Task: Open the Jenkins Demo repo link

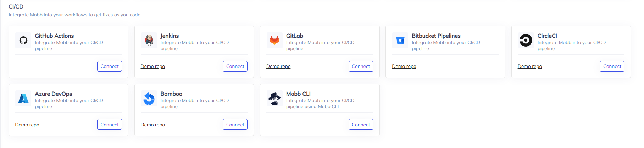Action: coord(153,67)
